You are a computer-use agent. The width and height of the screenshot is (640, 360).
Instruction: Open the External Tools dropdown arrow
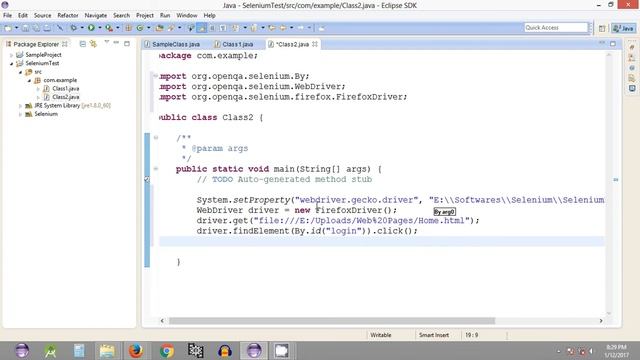click(118, 28)
